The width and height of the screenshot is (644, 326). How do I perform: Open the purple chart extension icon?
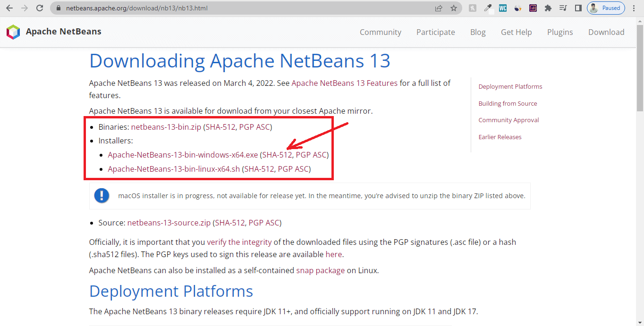coord(533,8)
